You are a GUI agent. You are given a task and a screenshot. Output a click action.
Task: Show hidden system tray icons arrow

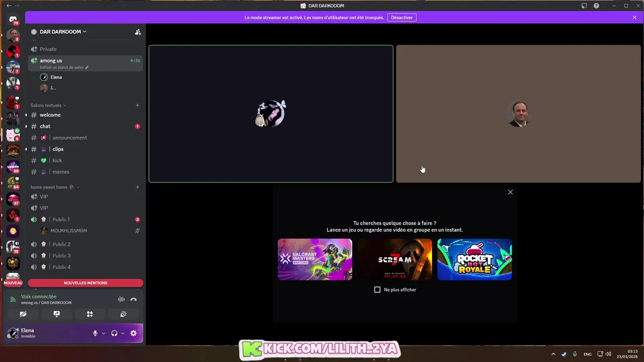click(553, 354)
